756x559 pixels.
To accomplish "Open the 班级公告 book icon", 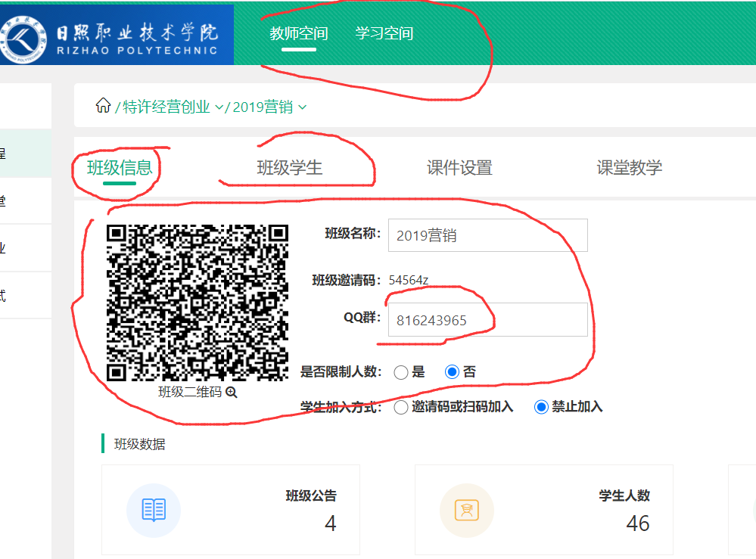I will 154,511.
